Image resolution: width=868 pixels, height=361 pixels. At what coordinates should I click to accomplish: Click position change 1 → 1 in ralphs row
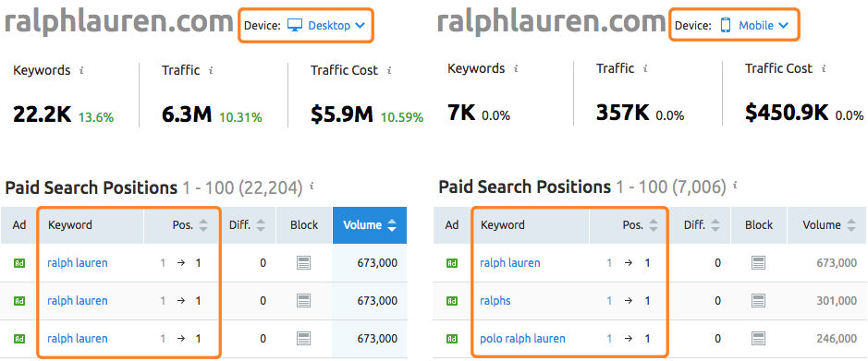click(629, 301)
